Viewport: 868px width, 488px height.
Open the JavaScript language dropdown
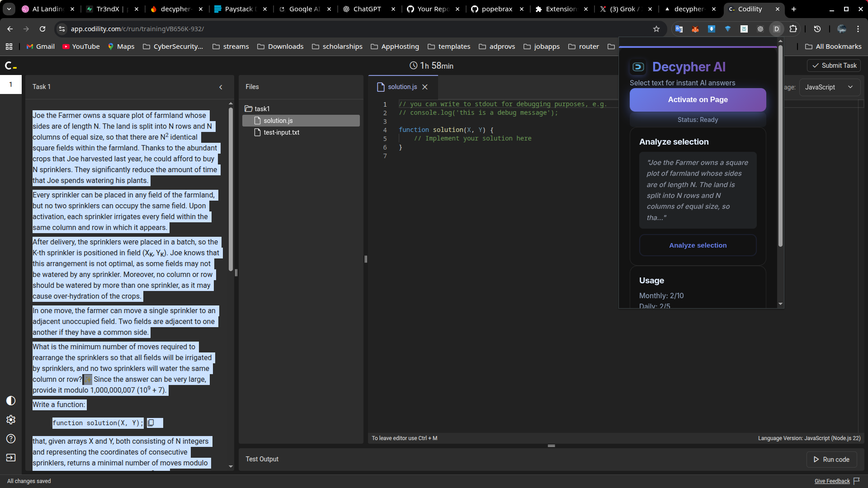(x=829, y=87)
